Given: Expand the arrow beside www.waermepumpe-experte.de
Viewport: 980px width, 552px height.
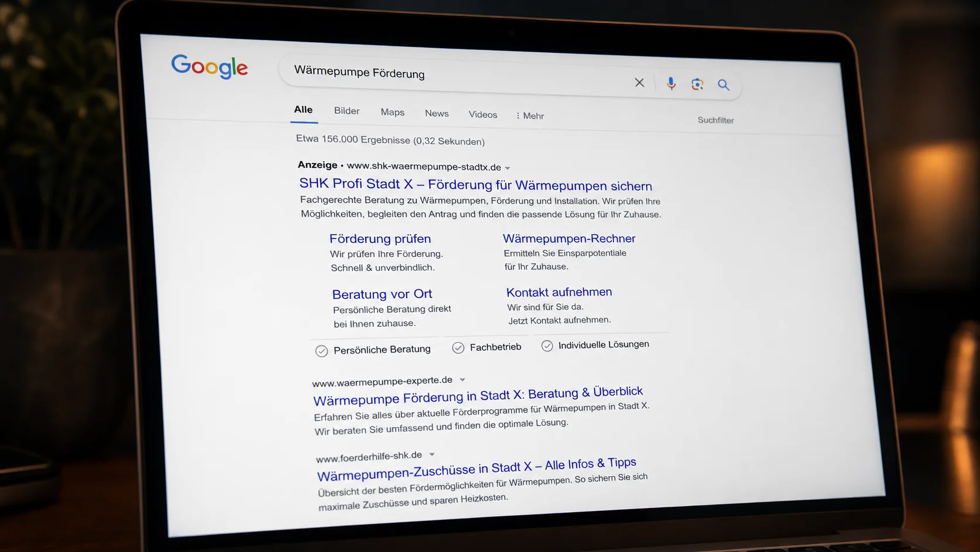Looking at the screenshot, I should (x=462, y=380).
